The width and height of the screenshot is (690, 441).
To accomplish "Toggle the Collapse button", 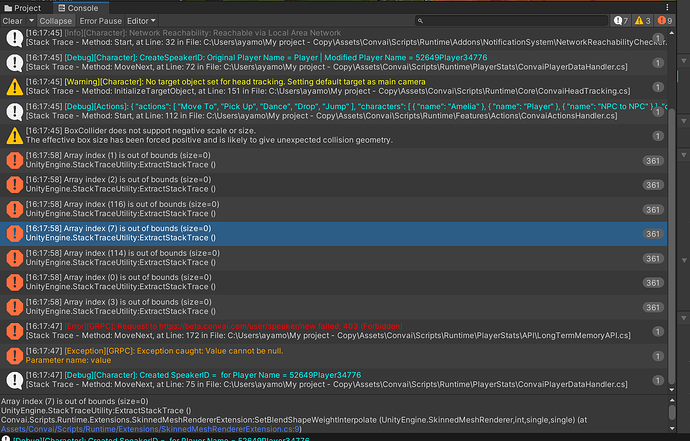I will [56, 20].
